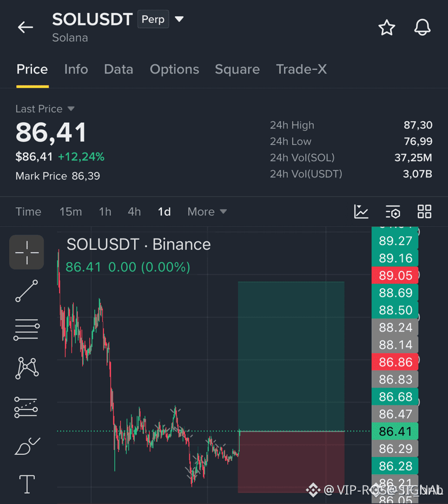Click the 24h Vol(SOL) value 37,25M
The image size is (448, 504).
[x=413, y=157]
